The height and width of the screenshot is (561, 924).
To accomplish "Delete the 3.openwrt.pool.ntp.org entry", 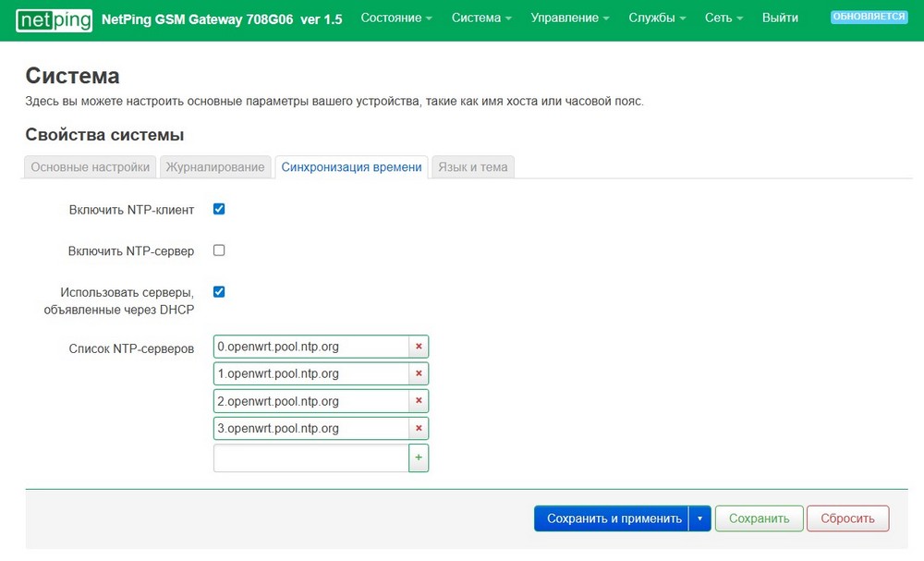I will point(419,429).
